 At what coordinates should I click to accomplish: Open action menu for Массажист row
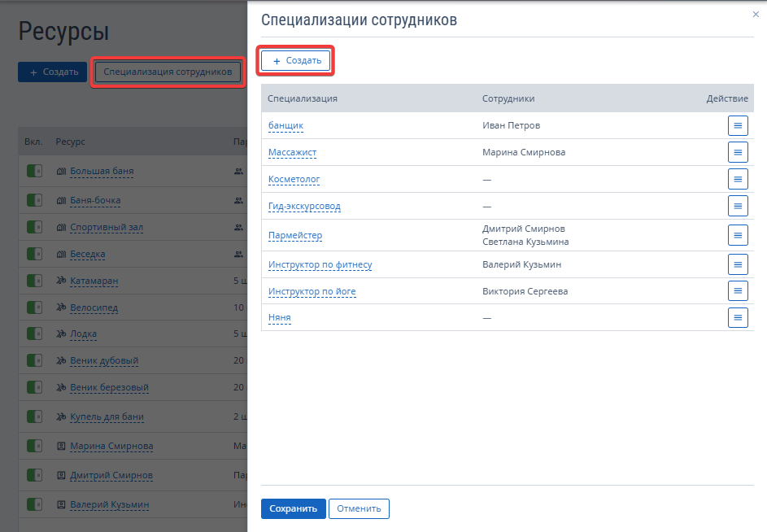point(738,152)
